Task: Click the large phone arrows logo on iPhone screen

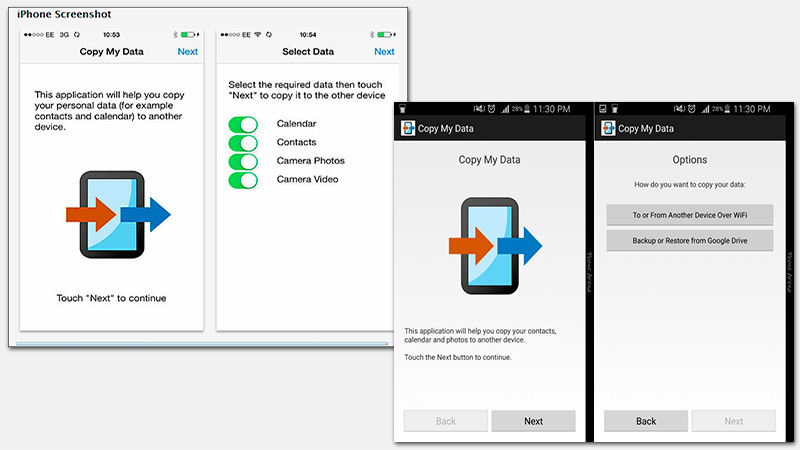Action: tap(118, 214)
